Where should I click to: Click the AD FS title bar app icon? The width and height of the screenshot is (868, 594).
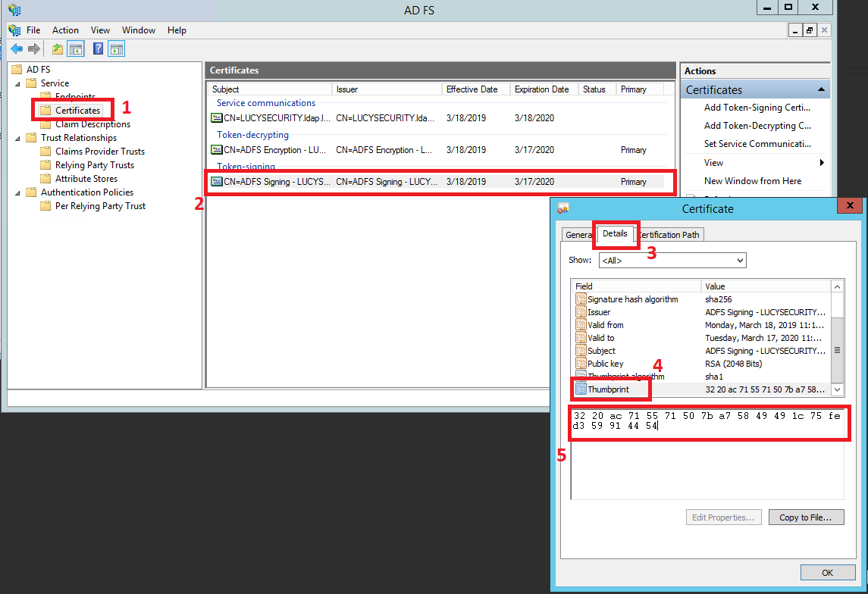(14, 10)
